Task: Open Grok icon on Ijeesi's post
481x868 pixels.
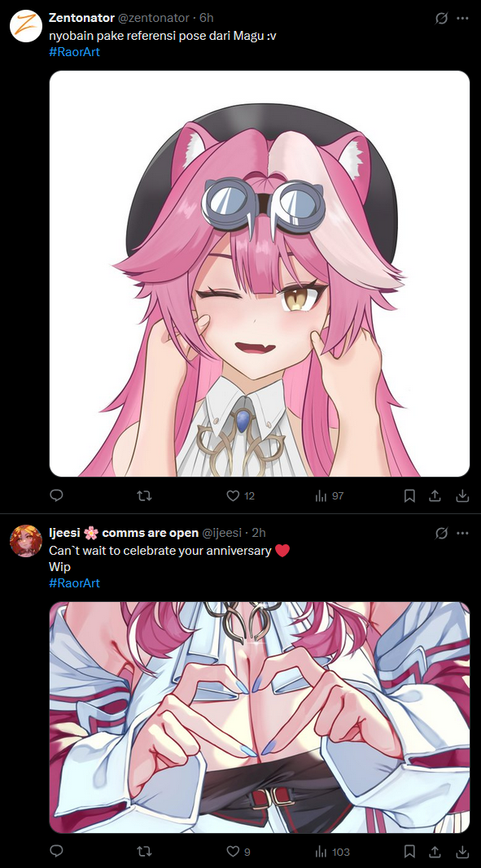Action: click(x=441, y=533)
